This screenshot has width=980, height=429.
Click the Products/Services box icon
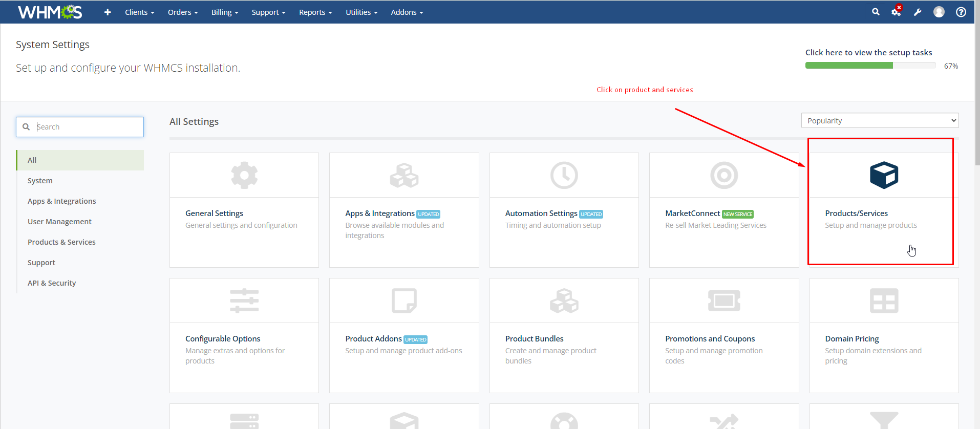pyautogui.click(x=884, y=175)
